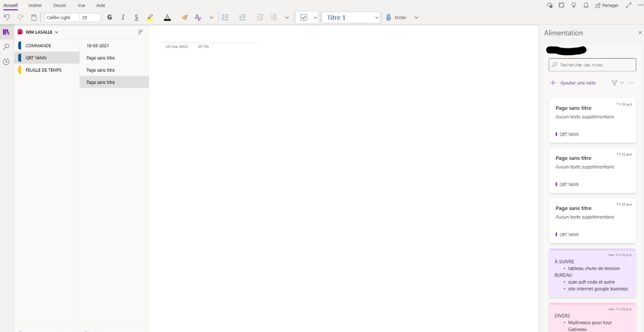
Task: Check the cloud sync status icon
Action: [550, 6]
